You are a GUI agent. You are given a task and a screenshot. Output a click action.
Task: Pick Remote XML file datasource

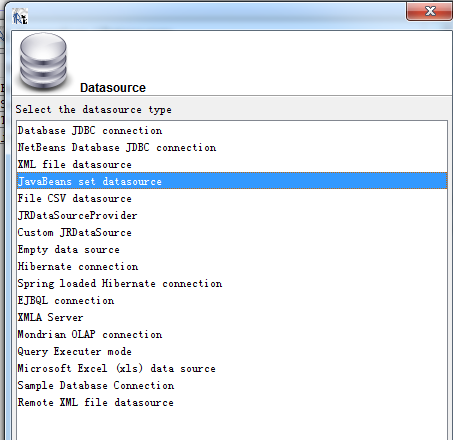tap(232, 403)
